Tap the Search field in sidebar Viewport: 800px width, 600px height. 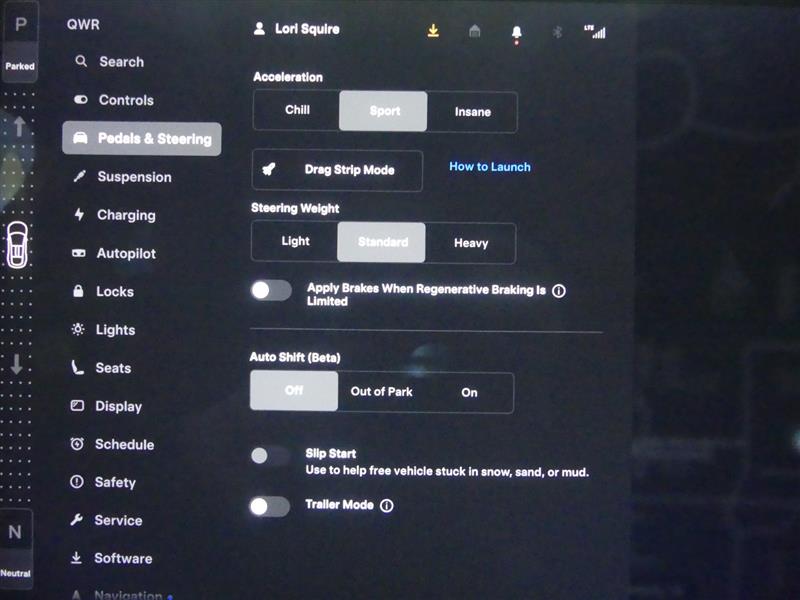point(121,62)
